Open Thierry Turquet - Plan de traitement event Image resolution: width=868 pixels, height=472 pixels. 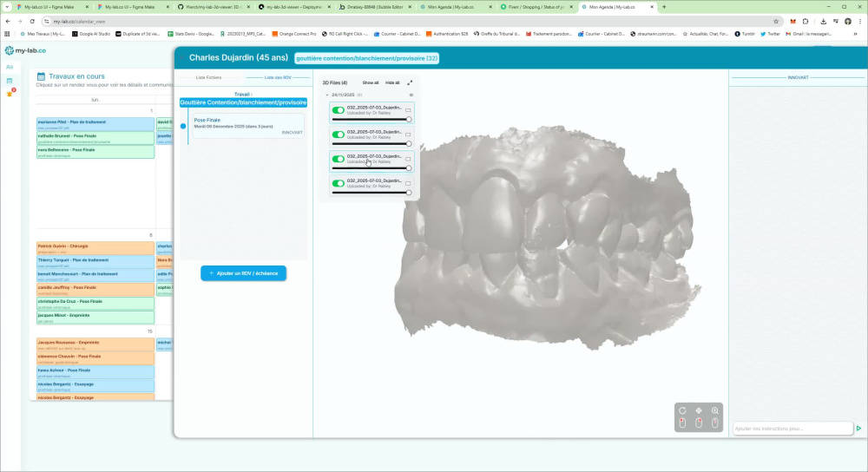pyautogui.click(x=95, y=262)
